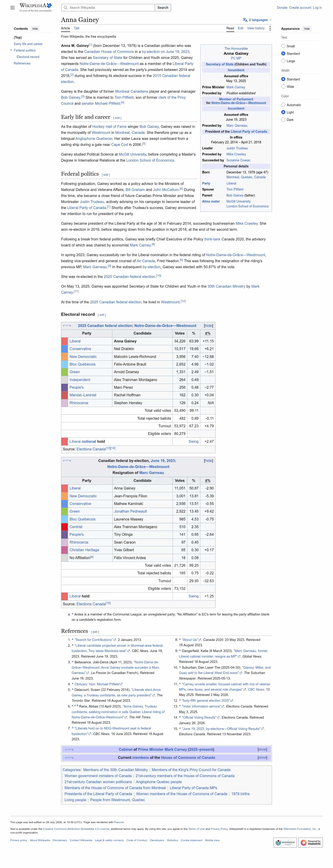This screenshot has height=868, width=333.
Task: Edit the Electoral record section
Action: tap(102, 315)
